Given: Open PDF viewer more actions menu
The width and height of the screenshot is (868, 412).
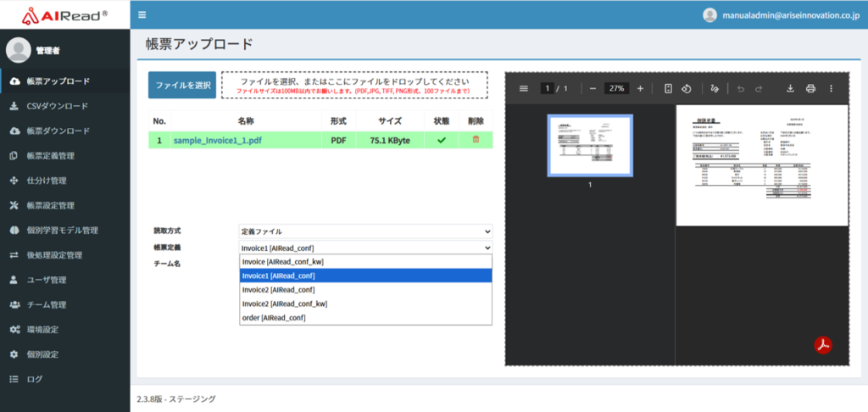Looking at the screenshot, I should coord(831,88).
